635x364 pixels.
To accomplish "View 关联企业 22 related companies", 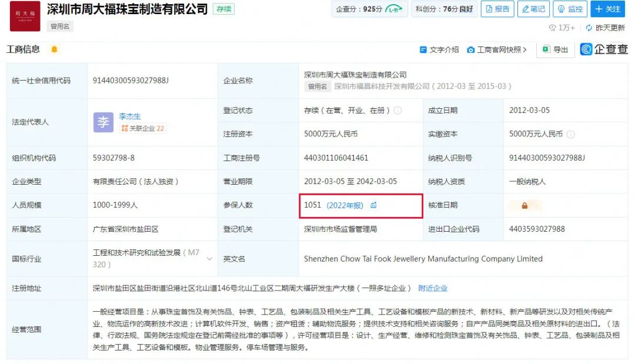I will click(x=142, y=128).
